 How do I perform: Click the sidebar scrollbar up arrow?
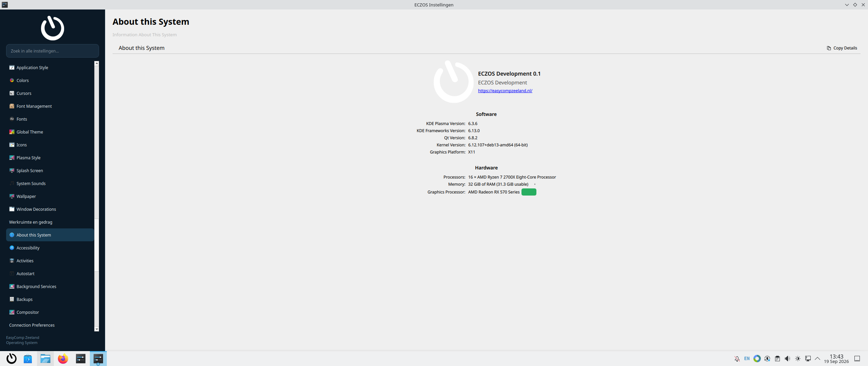point(97,63)
